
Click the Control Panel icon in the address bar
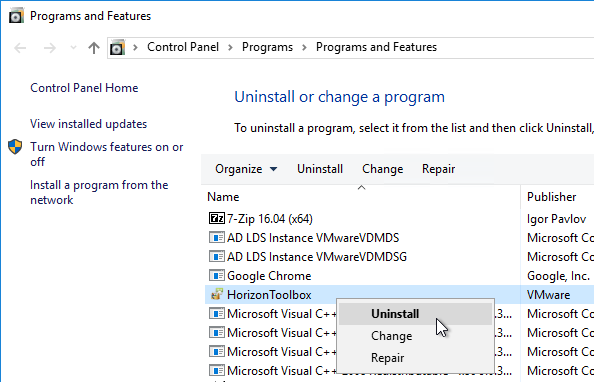pos(117,48)
